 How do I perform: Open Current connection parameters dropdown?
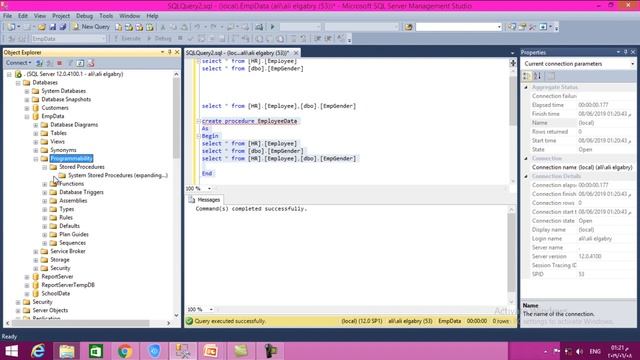632,64
